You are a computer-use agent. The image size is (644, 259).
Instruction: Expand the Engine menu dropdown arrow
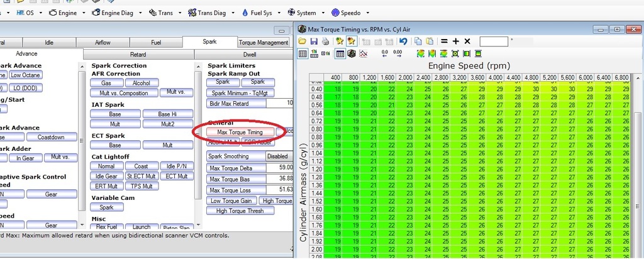tap(84, 13)
